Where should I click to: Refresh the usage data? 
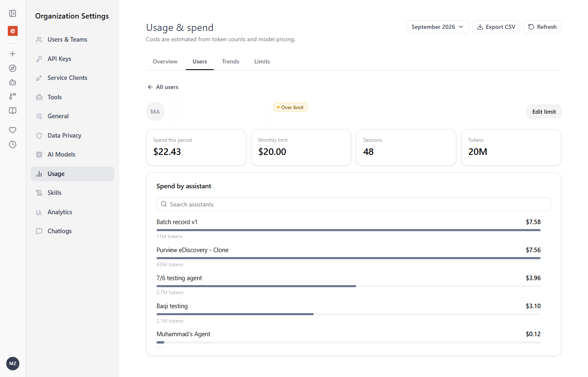[x=542, y=27]
